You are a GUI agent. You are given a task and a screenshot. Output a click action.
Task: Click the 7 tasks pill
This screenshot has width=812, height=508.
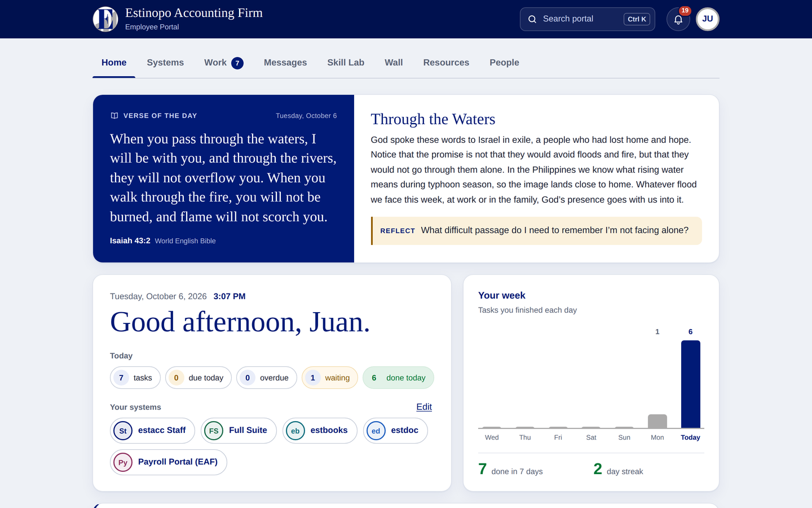tap(135, 378)
